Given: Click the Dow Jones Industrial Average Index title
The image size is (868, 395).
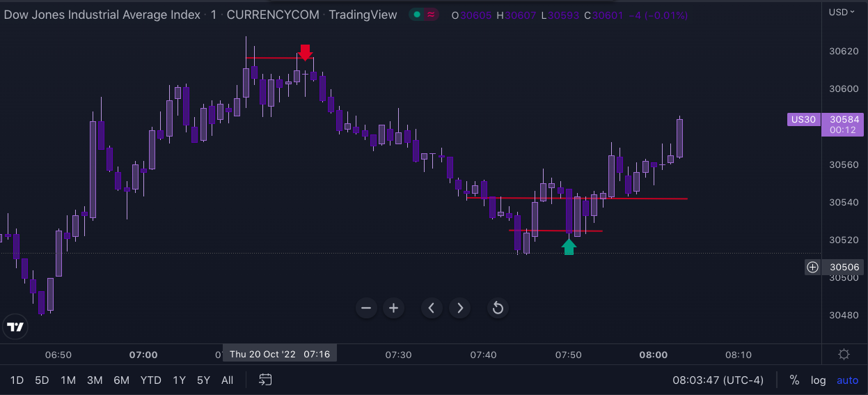Looking at the screenshot, I should pos(102,15).
